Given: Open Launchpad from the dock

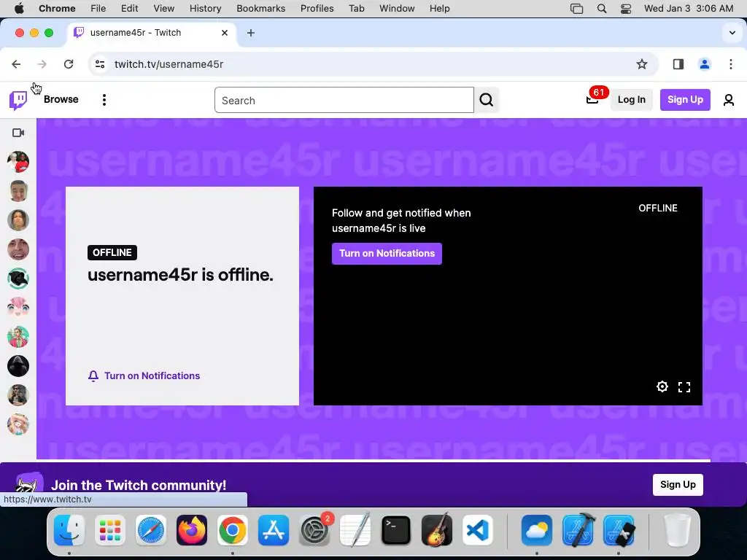Looking at the screenshot, I should pos(110,530).
